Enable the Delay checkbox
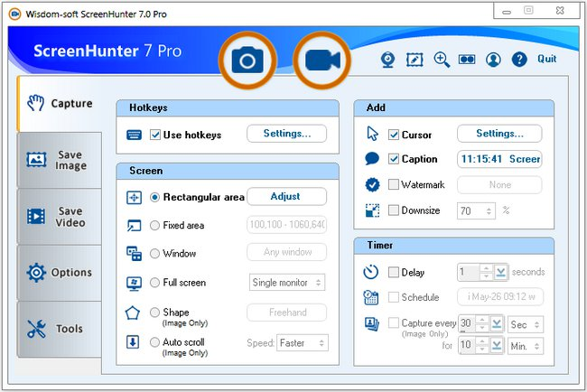Screen dimensions: 587x392 coord(394,272)
